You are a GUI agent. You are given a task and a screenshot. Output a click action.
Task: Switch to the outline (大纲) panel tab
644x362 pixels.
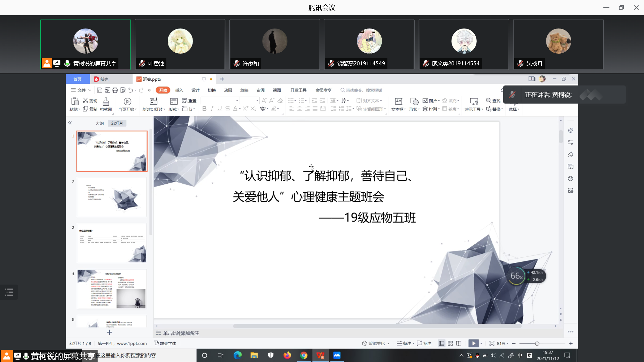(100, 123)
